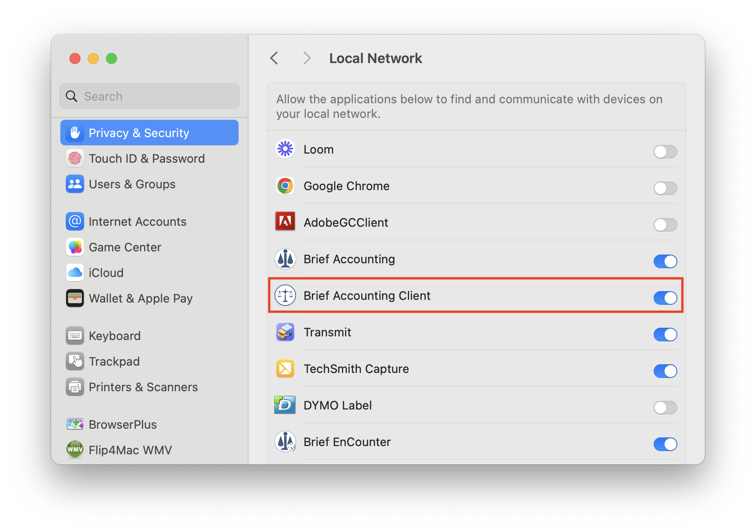The height and width of the screenshot is (532, 756).
Task: Click the Touch ID fingerprint icon
Action: 75,159
